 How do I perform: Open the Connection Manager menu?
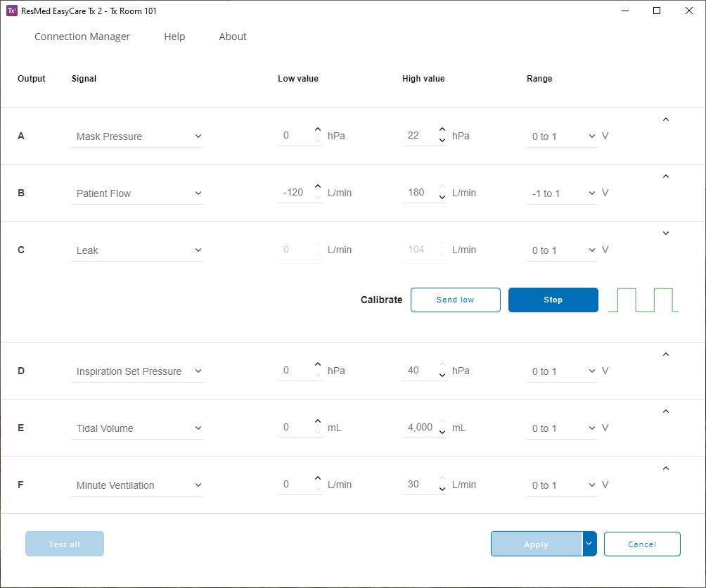82,37
